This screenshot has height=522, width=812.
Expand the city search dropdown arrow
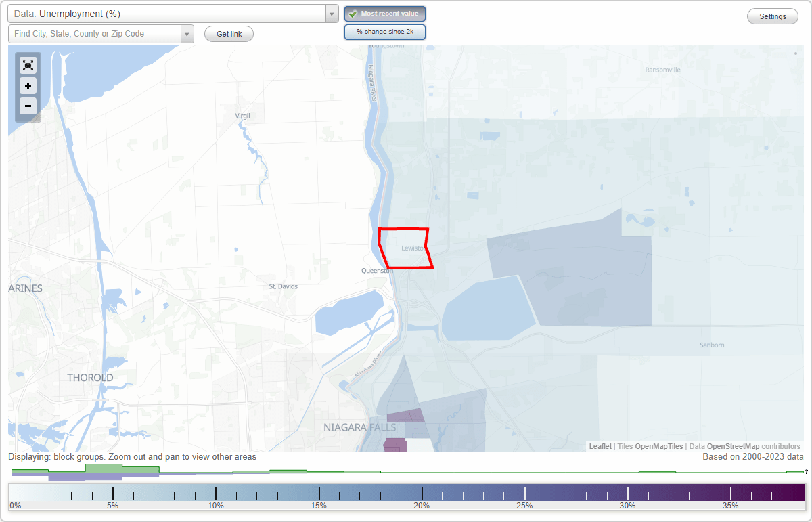coord(187,33)
